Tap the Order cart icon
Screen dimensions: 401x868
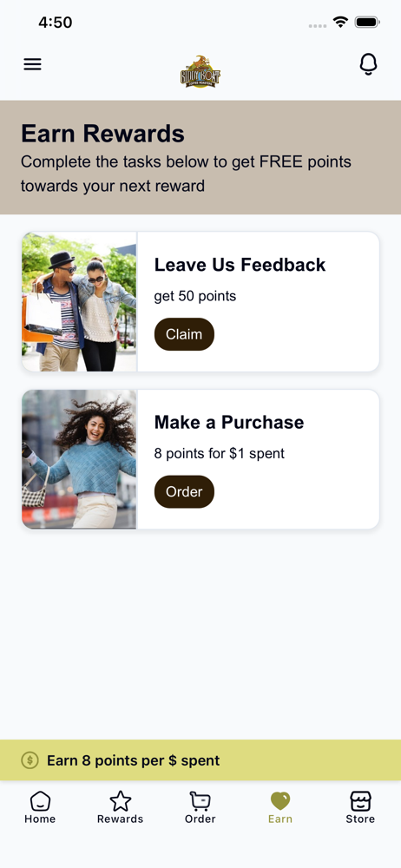200,800
